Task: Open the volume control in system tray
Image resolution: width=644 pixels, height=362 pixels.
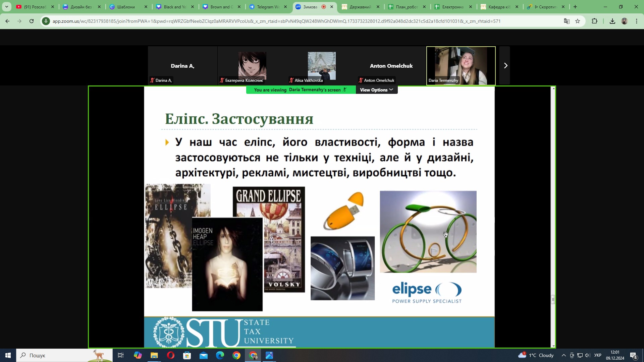Action: pyautogui.click(x=587, y=355)
